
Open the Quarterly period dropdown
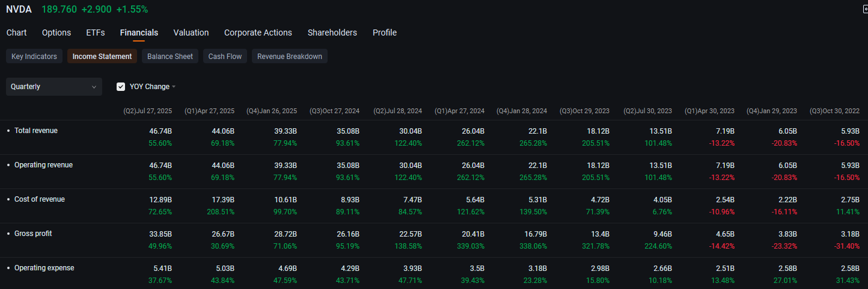tap(54, 87)
